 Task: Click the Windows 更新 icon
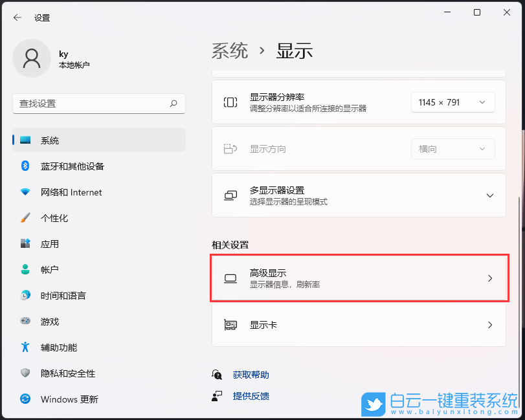click(25, 400)
